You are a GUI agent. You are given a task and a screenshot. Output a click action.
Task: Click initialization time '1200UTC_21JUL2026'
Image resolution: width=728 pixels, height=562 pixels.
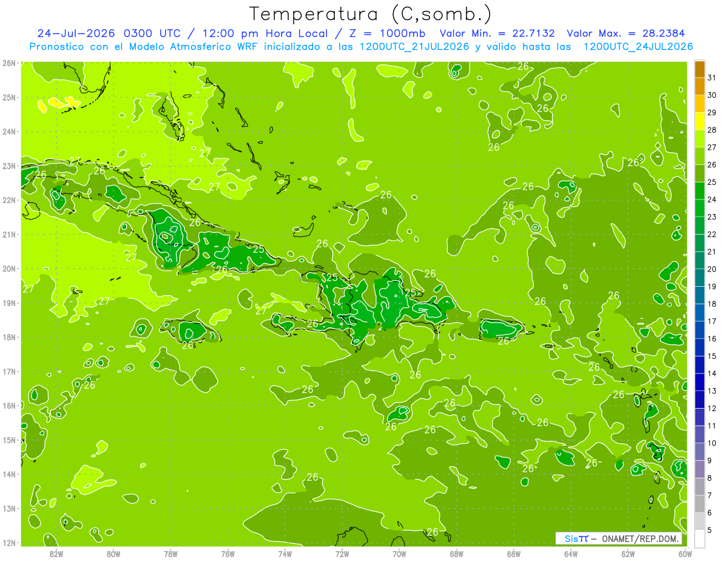coord(414,47)
